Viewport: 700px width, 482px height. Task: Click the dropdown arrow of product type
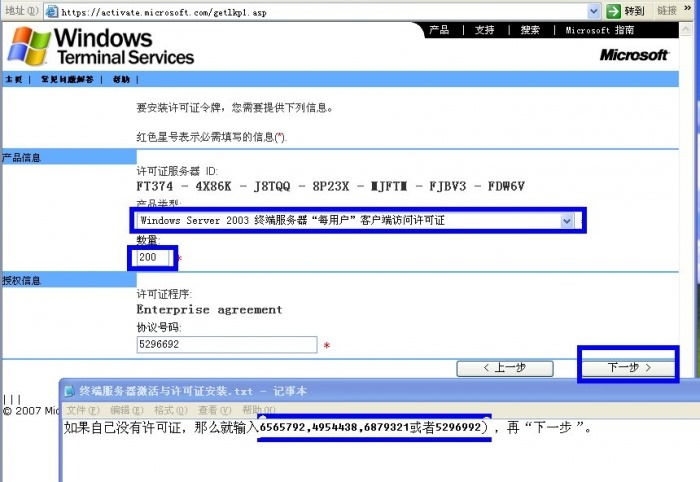pyautogui.click(x=567, y=220)
